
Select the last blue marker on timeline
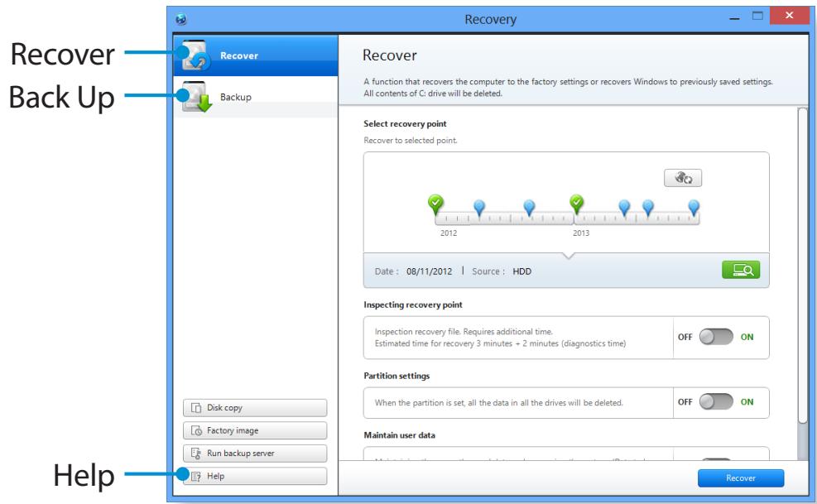pos(694,208)
